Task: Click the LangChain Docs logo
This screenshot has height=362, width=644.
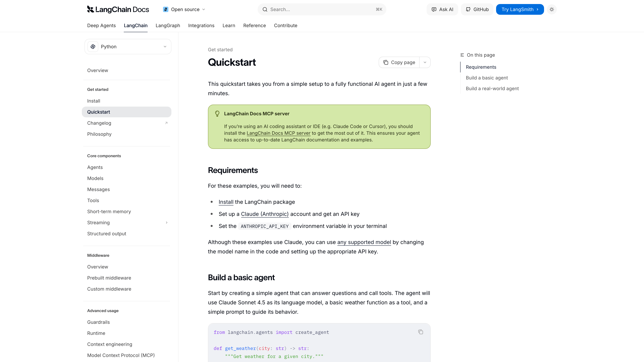Action: pyautogui.click(x=118, y=9)
